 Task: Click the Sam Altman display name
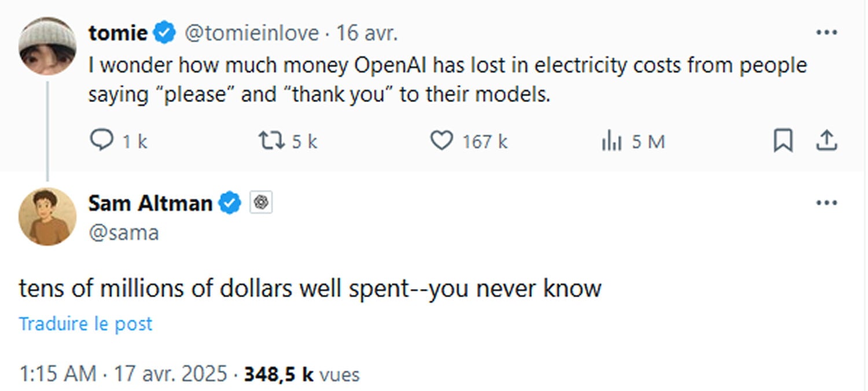[x=150, y=203]
